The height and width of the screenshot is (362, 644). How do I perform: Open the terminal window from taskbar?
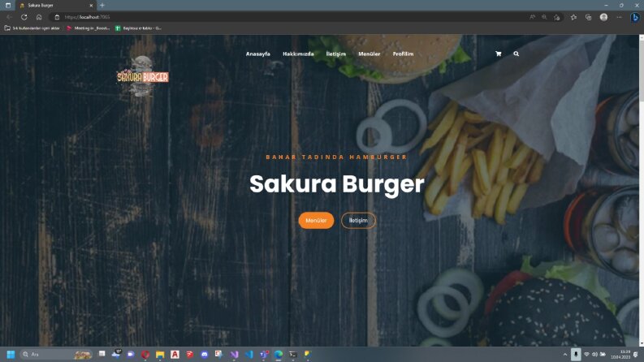292,354
